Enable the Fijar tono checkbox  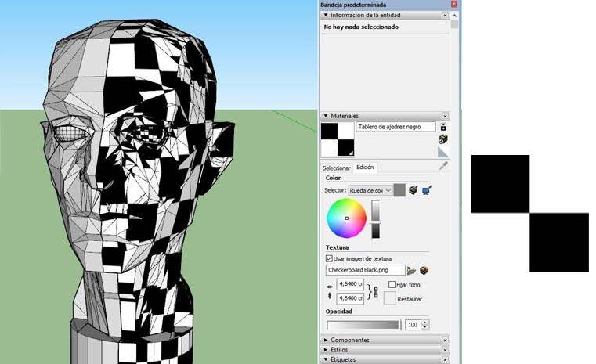(392, 285)
